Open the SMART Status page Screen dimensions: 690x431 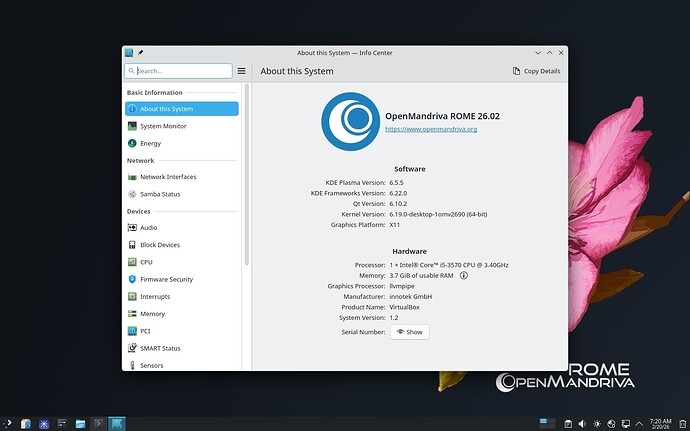160,348
